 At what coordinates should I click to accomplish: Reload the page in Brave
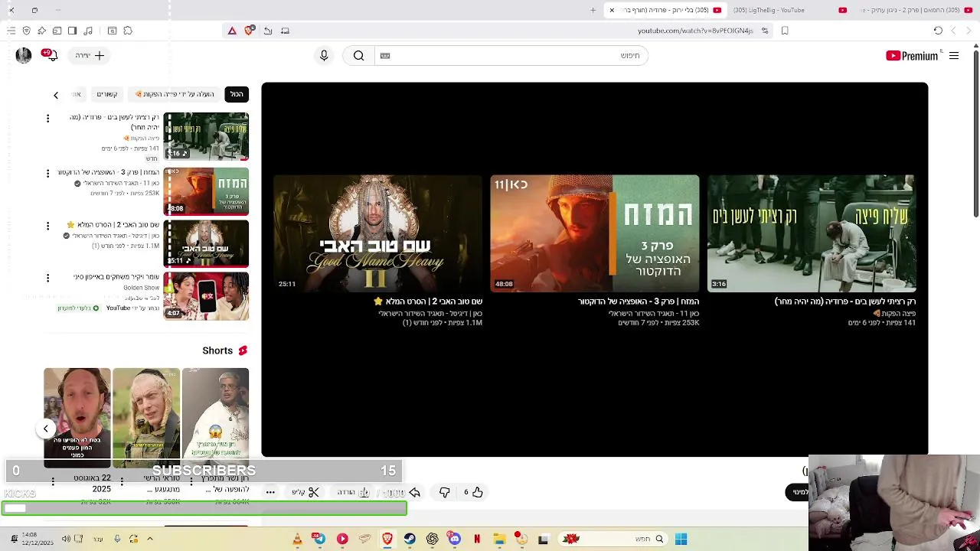point(938,31)
